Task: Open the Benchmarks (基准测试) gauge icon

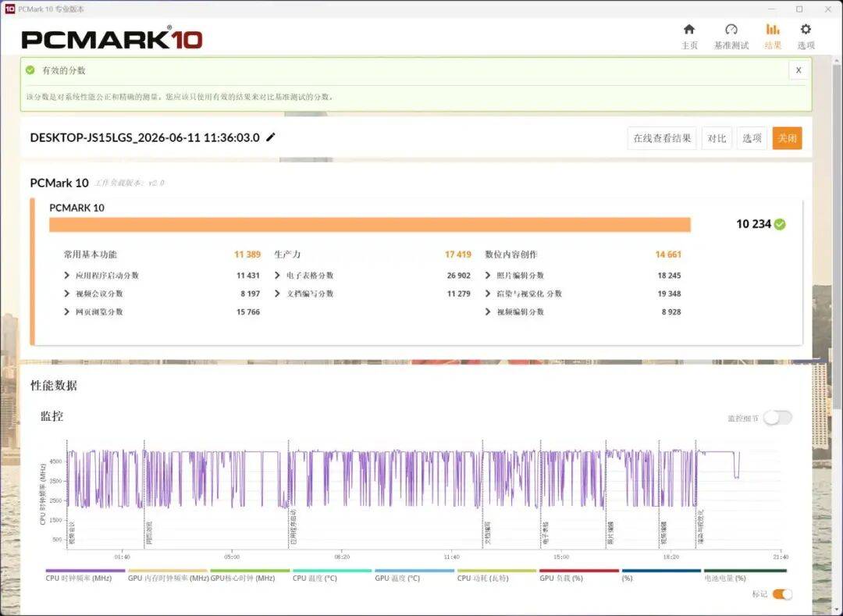Action: [x=731, y=30]
